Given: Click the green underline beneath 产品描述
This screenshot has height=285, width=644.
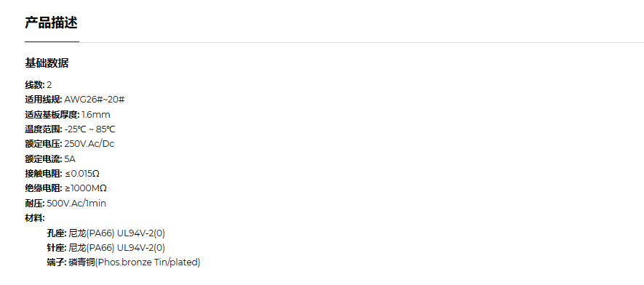Looking at the screenshot, I should (52, 42).
